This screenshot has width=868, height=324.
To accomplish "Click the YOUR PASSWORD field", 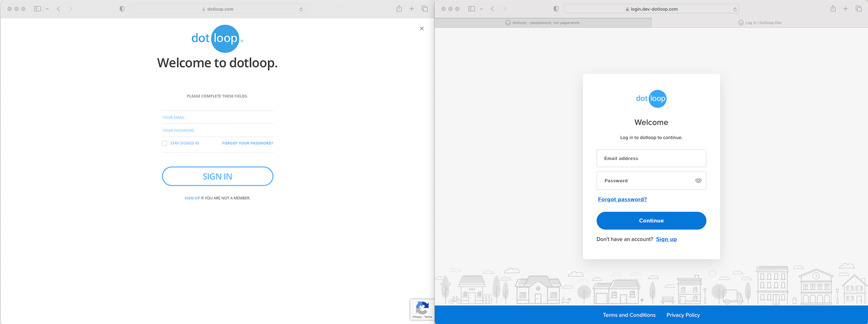I will click(217, 130).
